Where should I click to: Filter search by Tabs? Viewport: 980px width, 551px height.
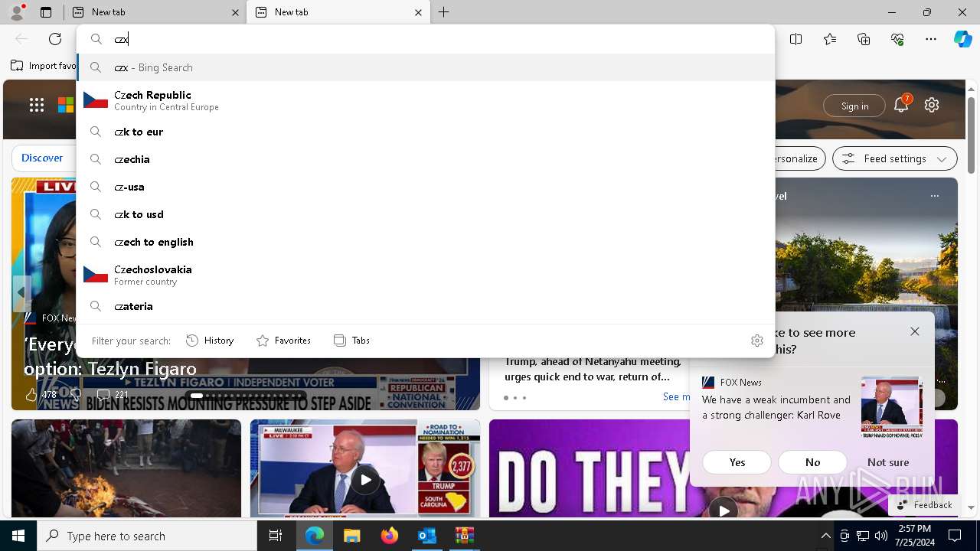click(351, 341)
